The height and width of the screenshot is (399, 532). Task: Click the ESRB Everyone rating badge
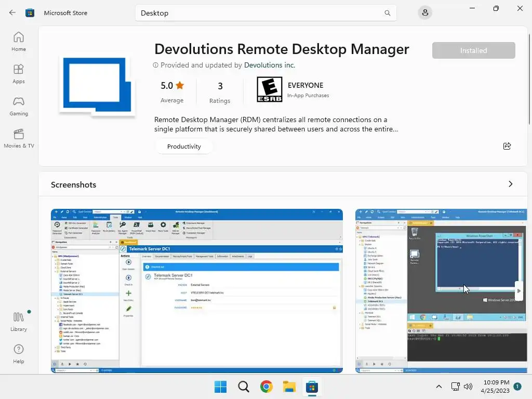[270, 89]
